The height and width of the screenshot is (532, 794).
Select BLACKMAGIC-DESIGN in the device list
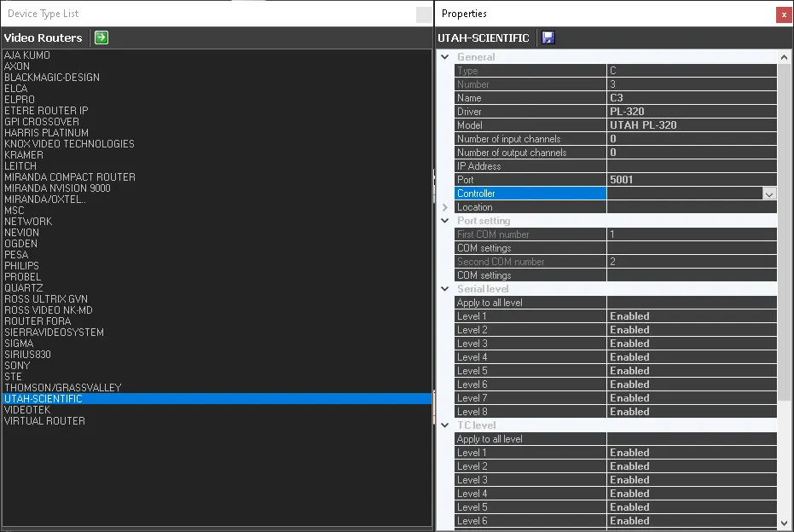52,78
